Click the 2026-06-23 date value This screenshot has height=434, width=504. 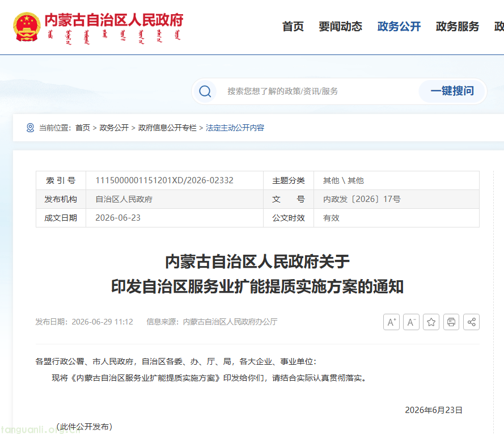[x=118, y=218]
